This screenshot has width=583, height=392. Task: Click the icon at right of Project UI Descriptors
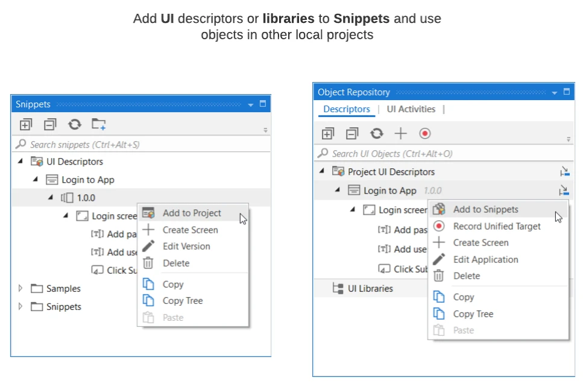point(564,172)
